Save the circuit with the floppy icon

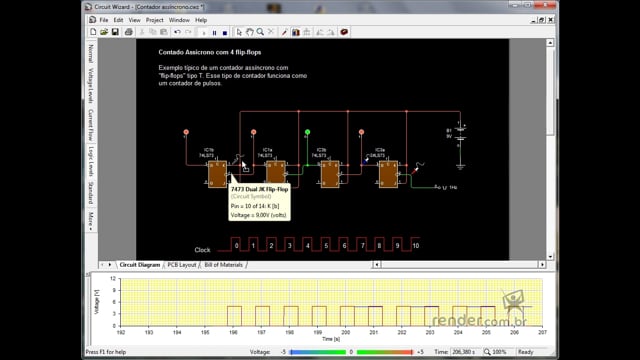click(115, 32)
